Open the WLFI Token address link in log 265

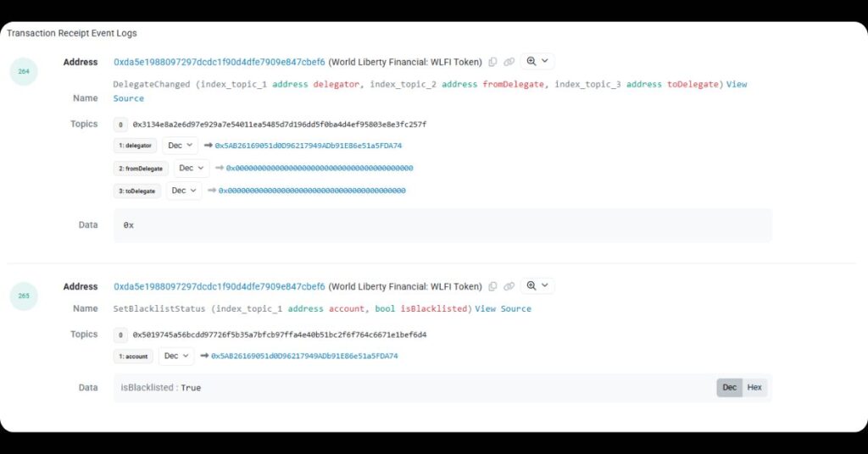[x=220, y=286]
